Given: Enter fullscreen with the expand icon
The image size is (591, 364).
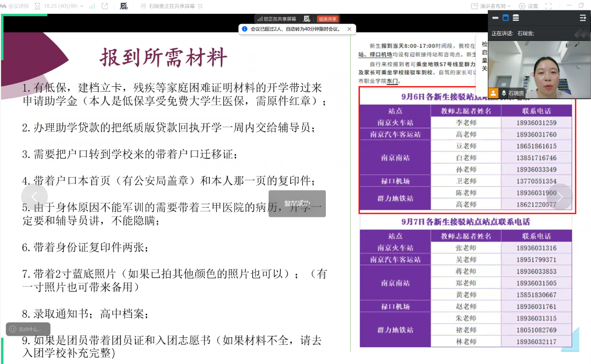Looking at the screenshot, I should coord(549,6).
